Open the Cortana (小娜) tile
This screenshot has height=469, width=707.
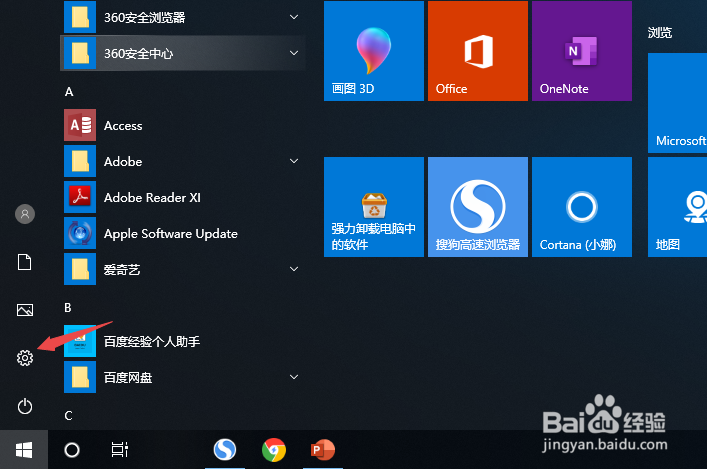point(582,207)
